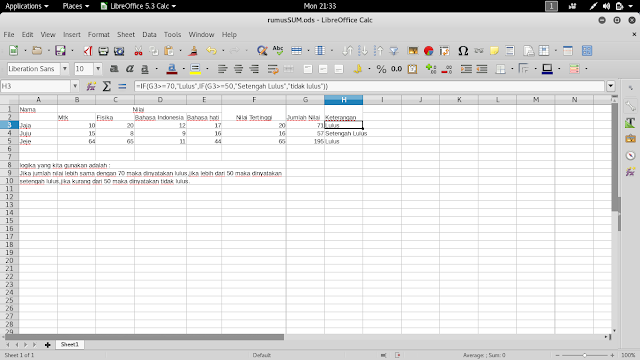Open the File menu
This screenshot has width=640, height=360.
point(9,35)
